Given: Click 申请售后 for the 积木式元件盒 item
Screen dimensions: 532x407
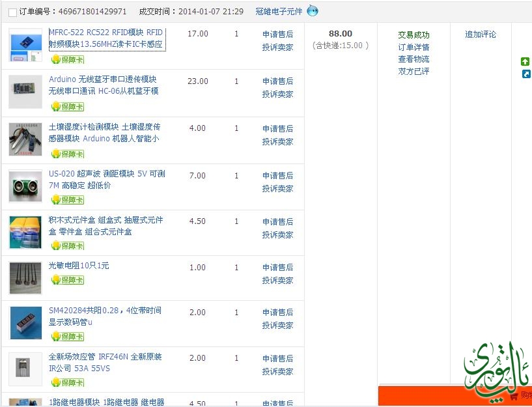Looking at the screenshot, I should (277, 221).
